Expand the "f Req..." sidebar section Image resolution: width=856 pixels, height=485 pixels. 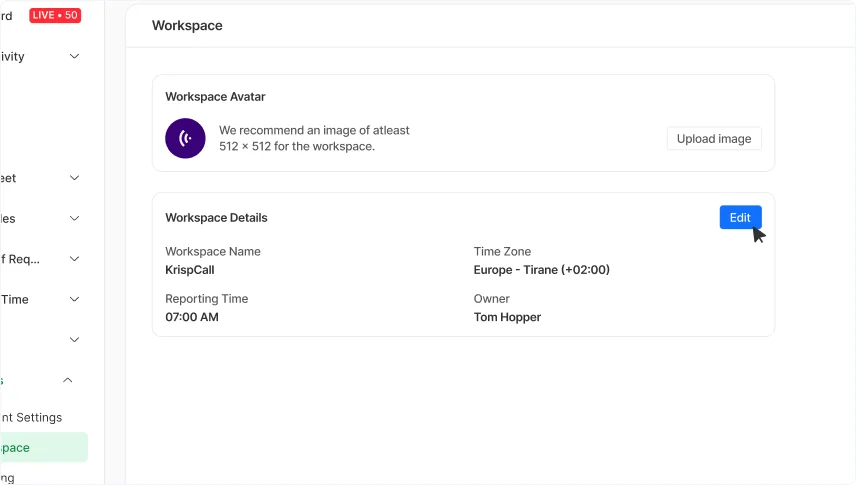[x=74, y=259]
